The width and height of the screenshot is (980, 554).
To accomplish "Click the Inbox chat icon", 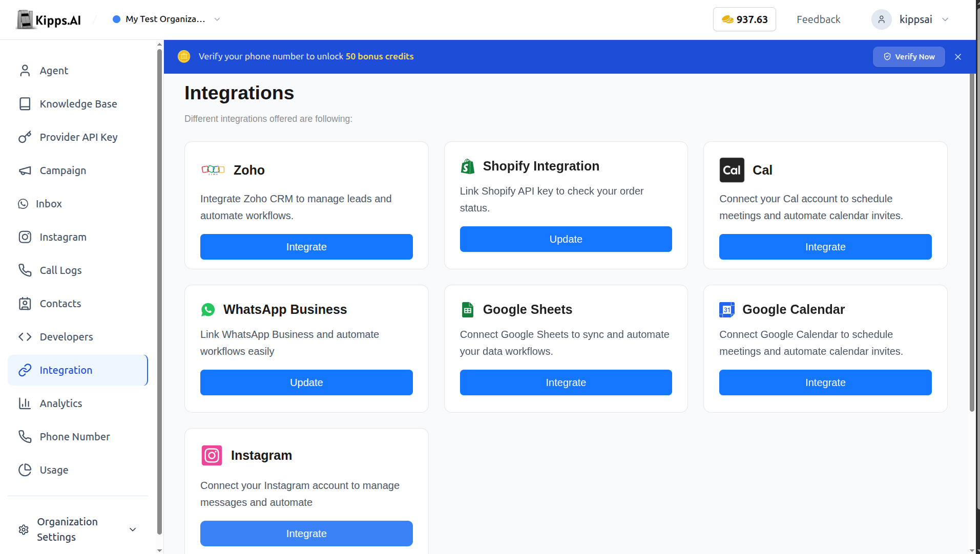I will (x=23, y=204).
